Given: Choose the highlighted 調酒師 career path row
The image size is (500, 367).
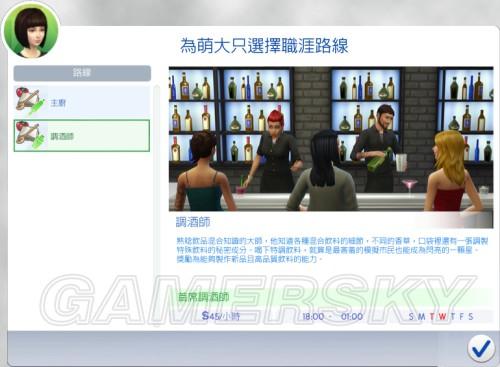Looking at the screenshot, I should pyautogui.click(x=82, y=136).
